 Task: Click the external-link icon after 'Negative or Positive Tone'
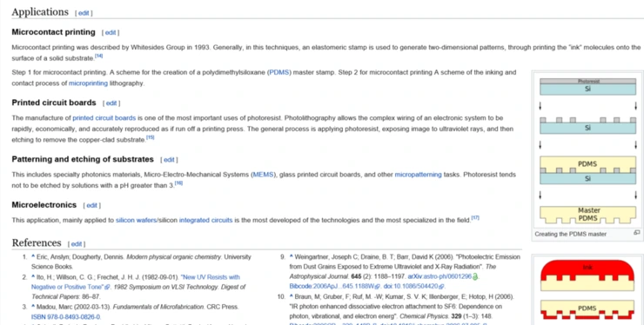(x=108, y=288)
